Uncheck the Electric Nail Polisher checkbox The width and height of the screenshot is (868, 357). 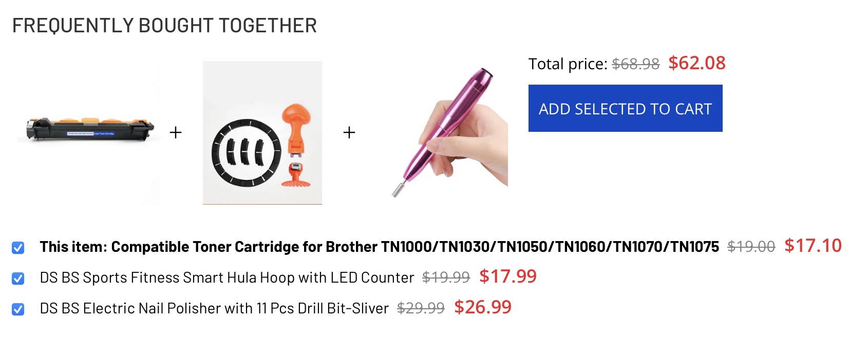(18, 309)
